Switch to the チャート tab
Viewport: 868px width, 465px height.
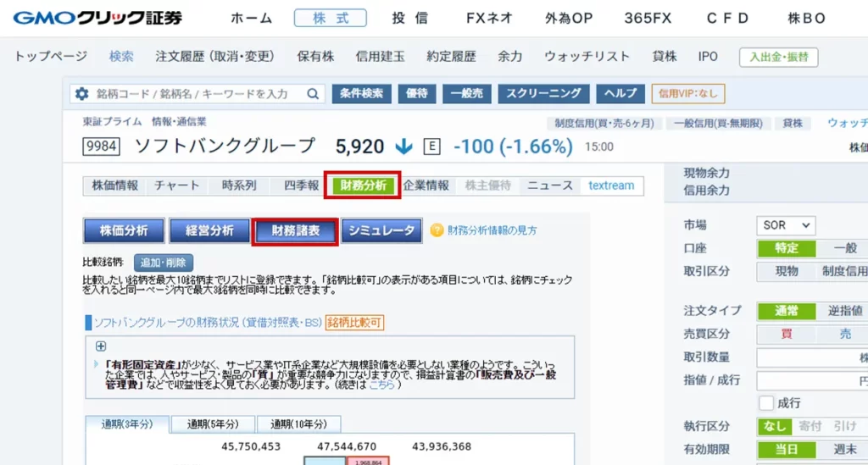tap(177, 185)
